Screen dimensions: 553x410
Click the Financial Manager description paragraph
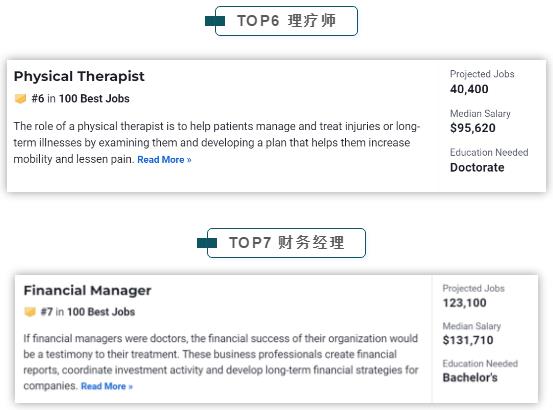pos(221,362)
